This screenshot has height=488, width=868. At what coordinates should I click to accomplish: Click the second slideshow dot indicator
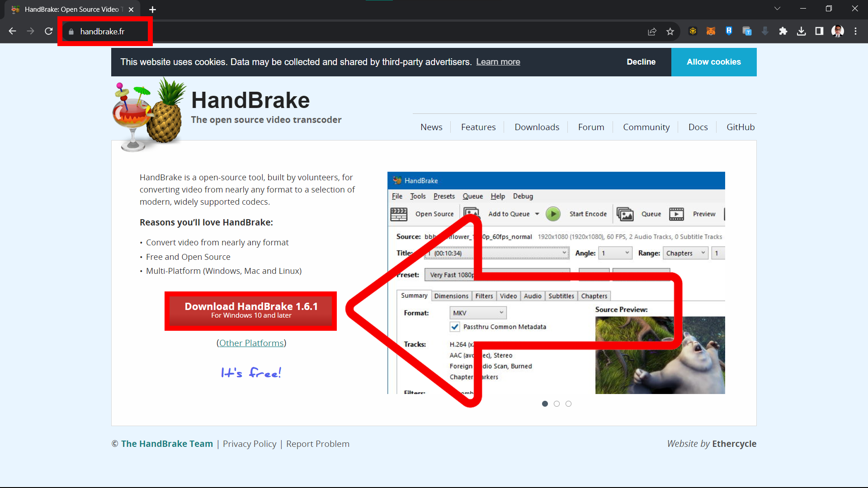point(557,404)
